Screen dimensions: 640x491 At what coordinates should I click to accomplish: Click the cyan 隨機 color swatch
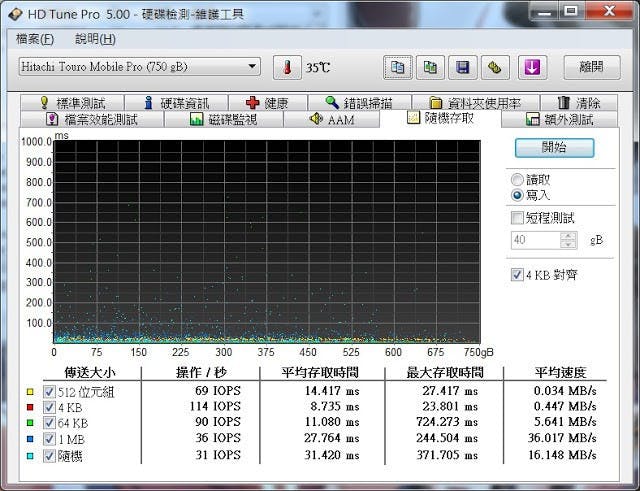(30, 455)
